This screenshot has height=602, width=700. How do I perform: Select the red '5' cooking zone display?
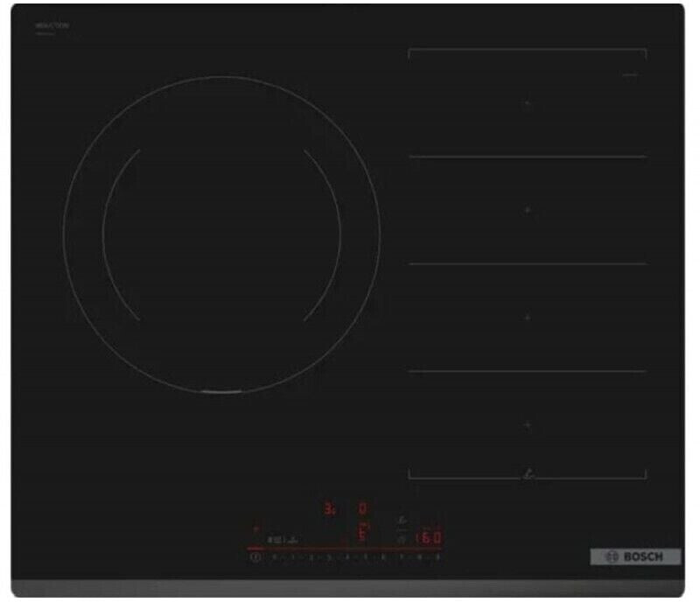(x=361, y=535)
